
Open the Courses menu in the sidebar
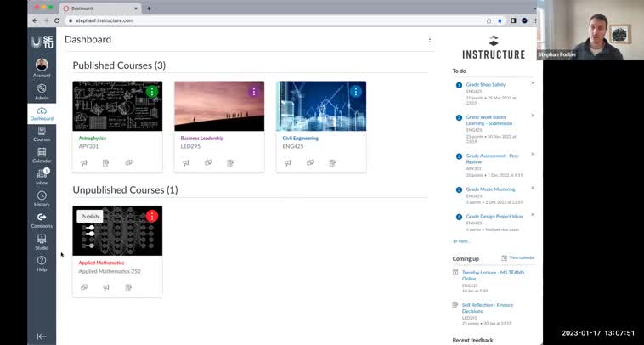point(42,134)
